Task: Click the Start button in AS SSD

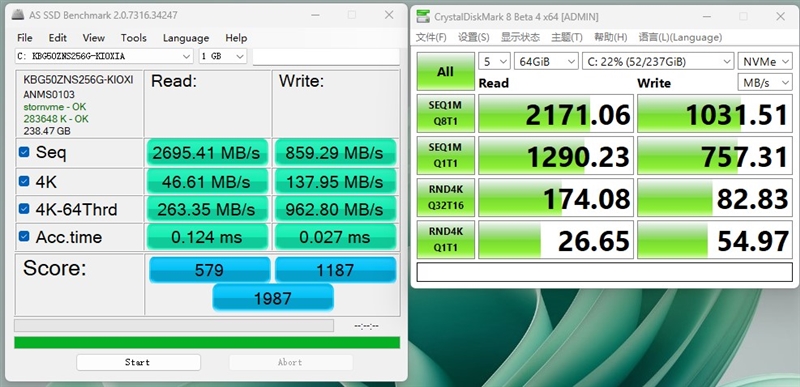Action: click(x=138, y=362)
